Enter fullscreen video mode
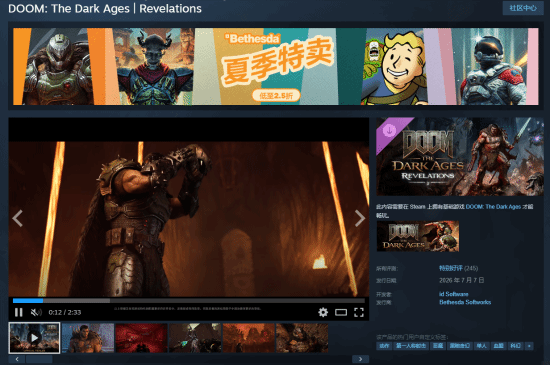This screenshot has height=365, width=550. tap(359, 312)
